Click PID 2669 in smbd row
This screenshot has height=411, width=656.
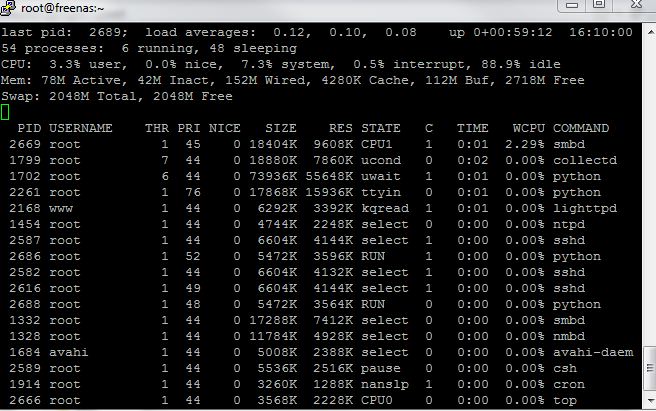pos(25,144)
